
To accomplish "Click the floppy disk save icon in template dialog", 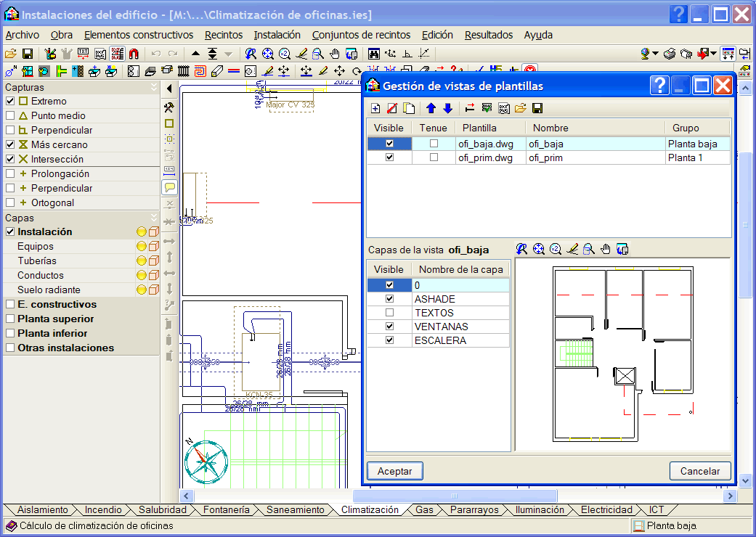I will point(537,108).
